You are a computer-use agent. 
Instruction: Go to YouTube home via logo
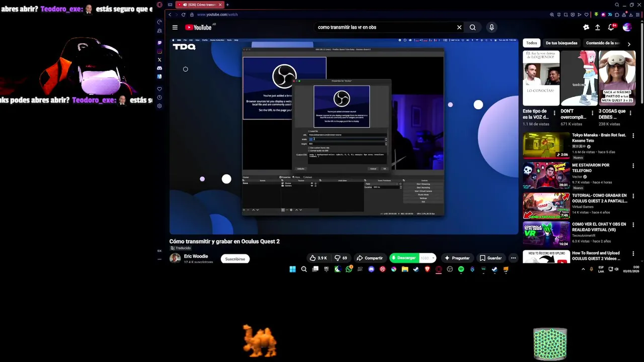[x=199, y=28]
